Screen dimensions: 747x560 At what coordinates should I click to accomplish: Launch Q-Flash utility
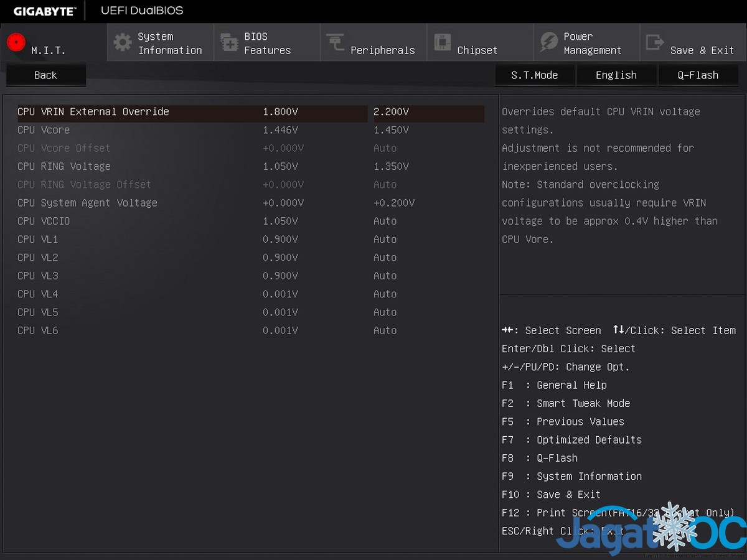pos(698,75)
